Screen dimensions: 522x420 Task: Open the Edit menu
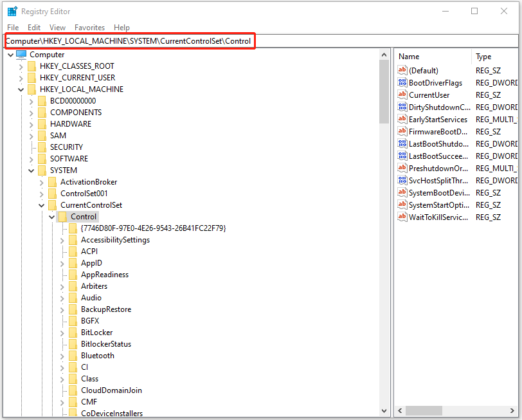pos(34,27)
